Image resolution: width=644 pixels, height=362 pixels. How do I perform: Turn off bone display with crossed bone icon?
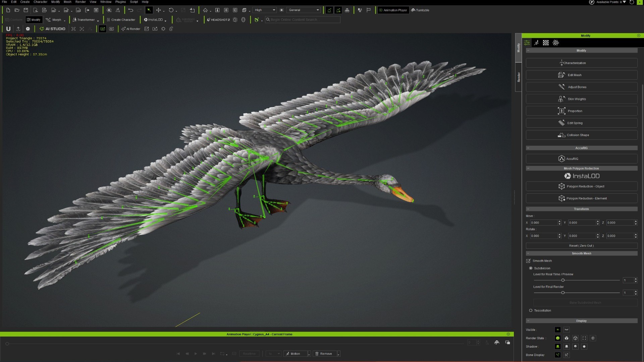(x=567, y=355)
